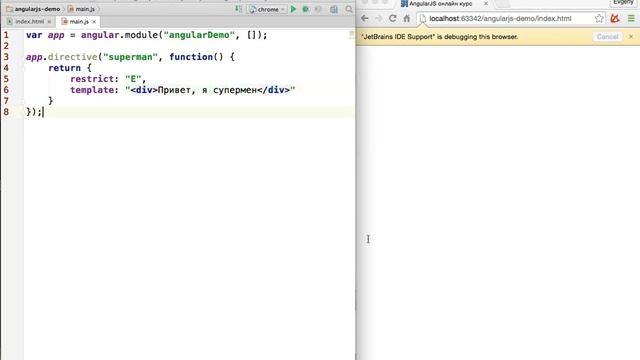
Task: Click line number 5 in the gutter
Action: click(6, 79)
